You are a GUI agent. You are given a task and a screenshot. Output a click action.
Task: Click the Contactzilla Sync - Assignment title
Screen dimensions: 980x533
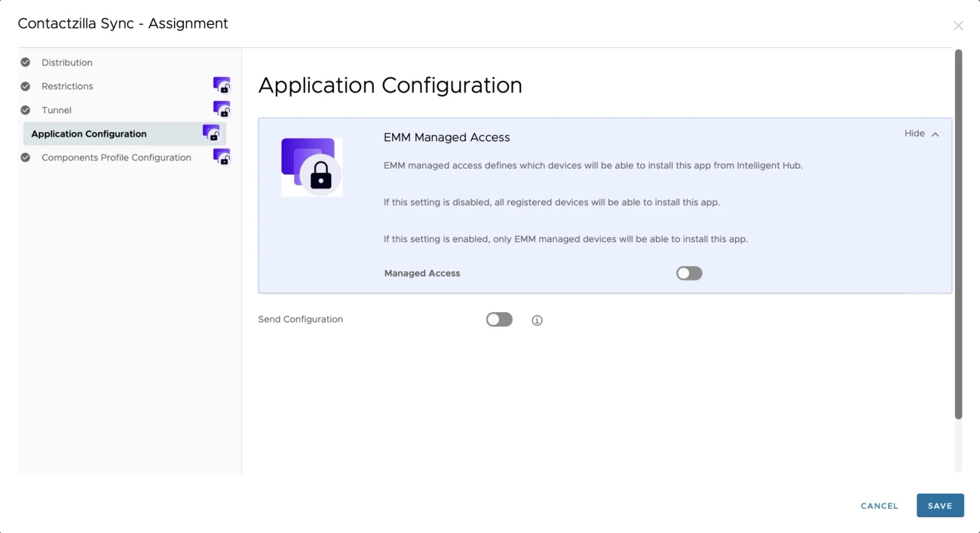(x=123, y=23)
